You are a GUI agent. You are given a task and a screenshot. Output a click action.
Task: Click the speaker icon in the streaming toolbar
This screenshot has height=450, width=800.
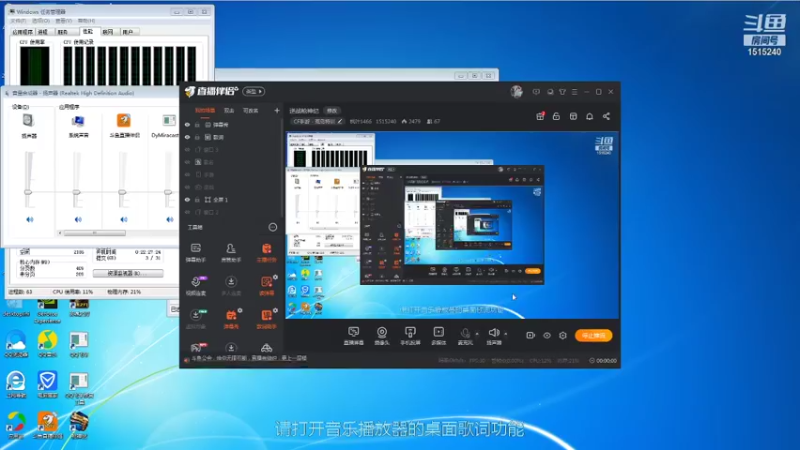click(493, 335)
